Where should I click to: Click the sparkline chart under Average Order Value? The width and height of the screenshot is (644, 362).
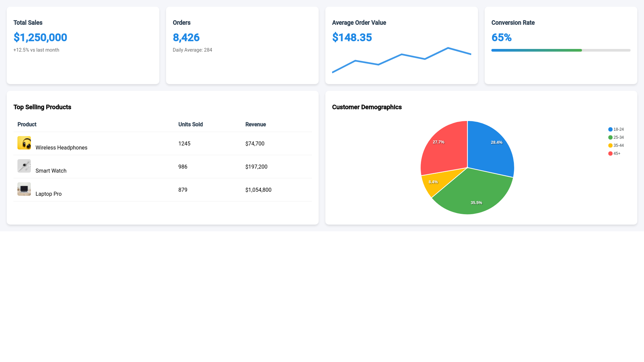[401, 60]
